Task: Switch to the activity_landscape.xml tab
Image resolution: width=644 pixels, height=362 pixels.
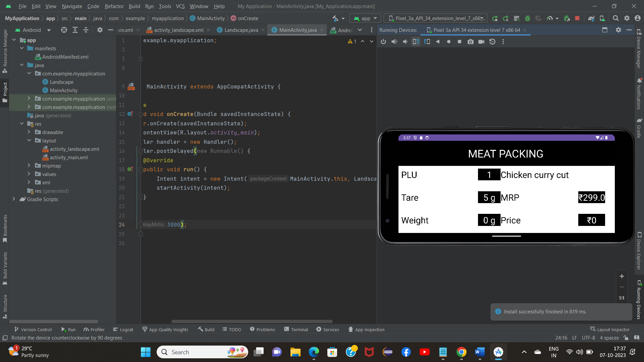Action: click(x=179, y=30)
